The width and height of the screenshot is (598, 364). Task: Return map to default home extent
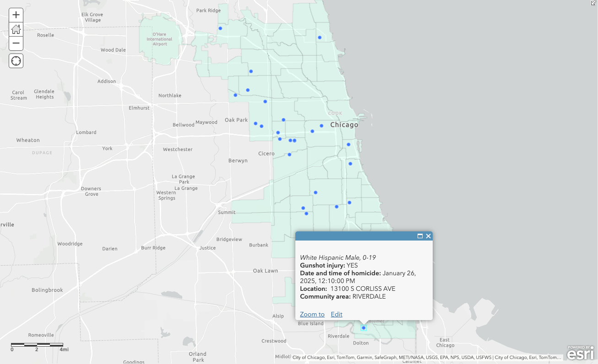16,29
